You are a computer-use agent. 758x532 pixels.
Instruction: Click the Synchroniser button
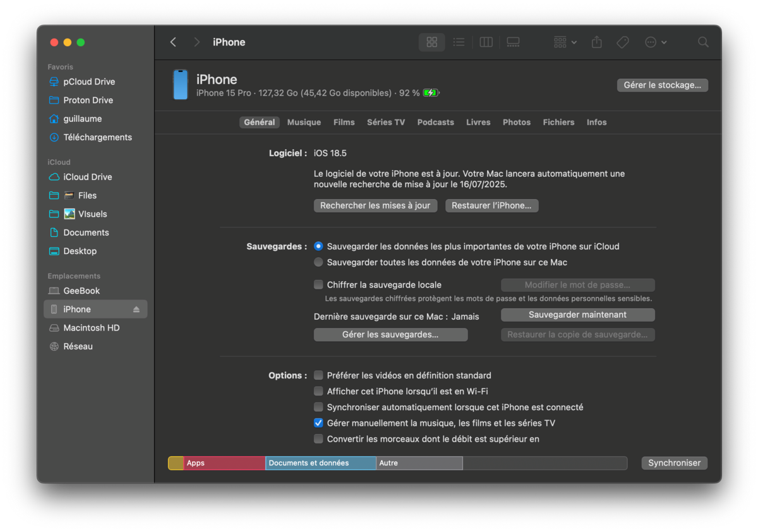coord(675,463)
